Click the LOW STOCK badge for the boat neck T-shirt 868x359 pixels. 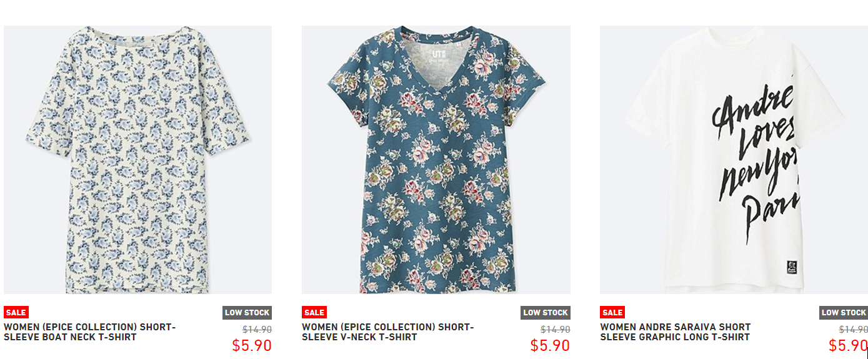(x=247, y=313)
